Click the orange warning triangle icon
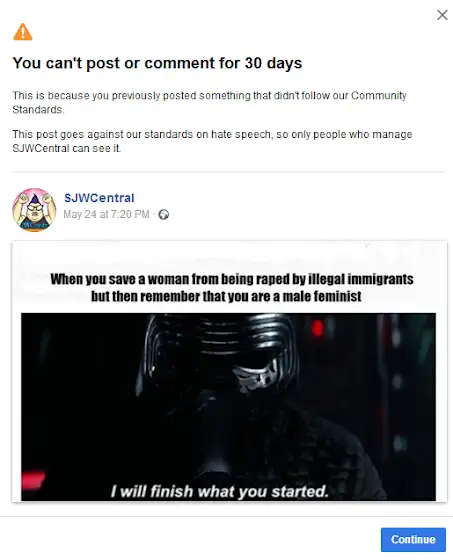The height and width of the screenshot is (560, 453). pos(23,32)
